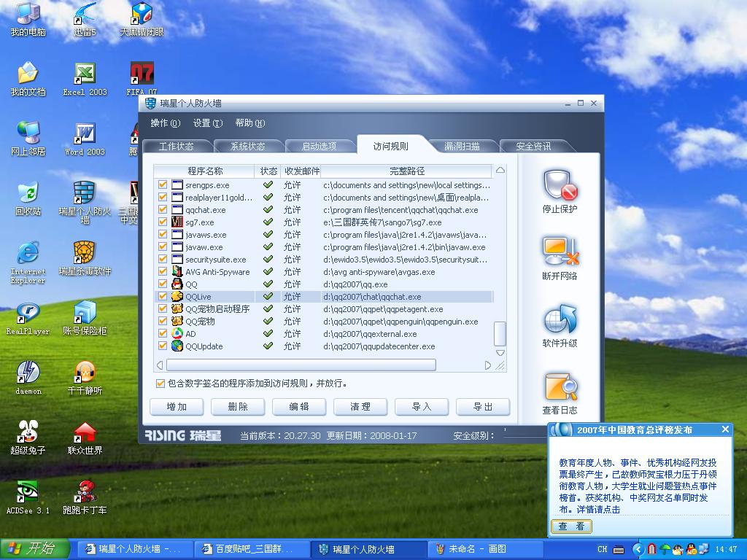Open the Operation (操作) menu
The width and height of the screenshot is (747, 560).
point(165,122)
